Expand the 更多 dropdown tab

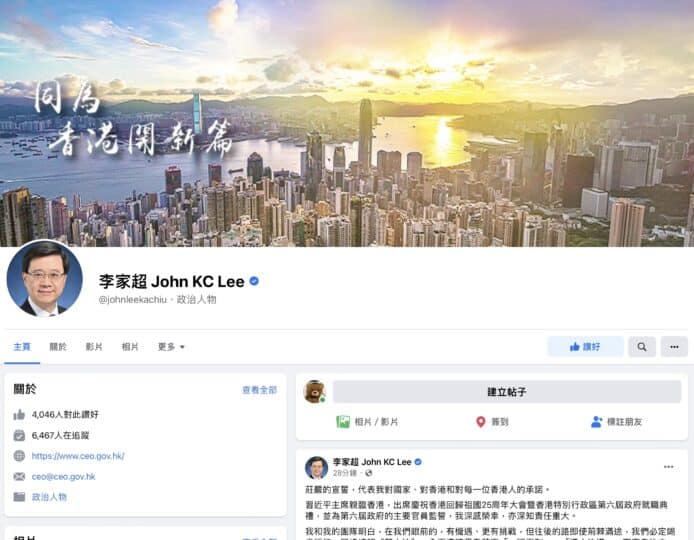171,347
